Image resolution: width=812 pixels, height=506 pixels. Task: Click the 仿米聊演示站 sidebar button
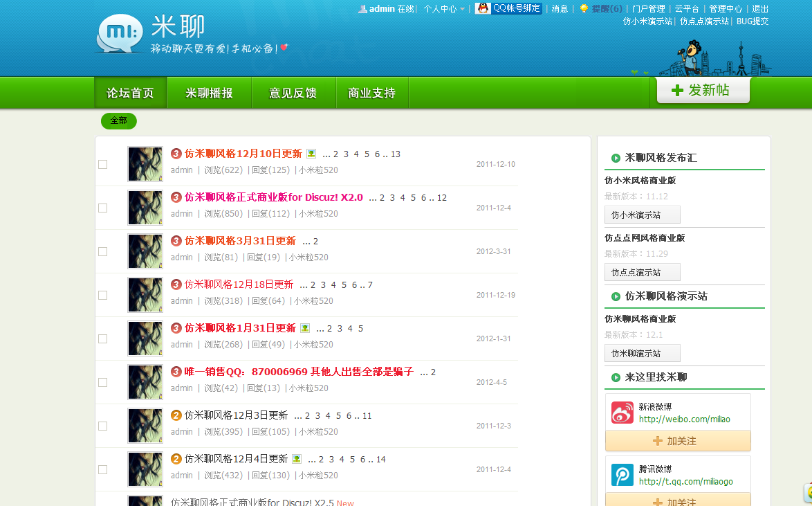tap(642, 353)
